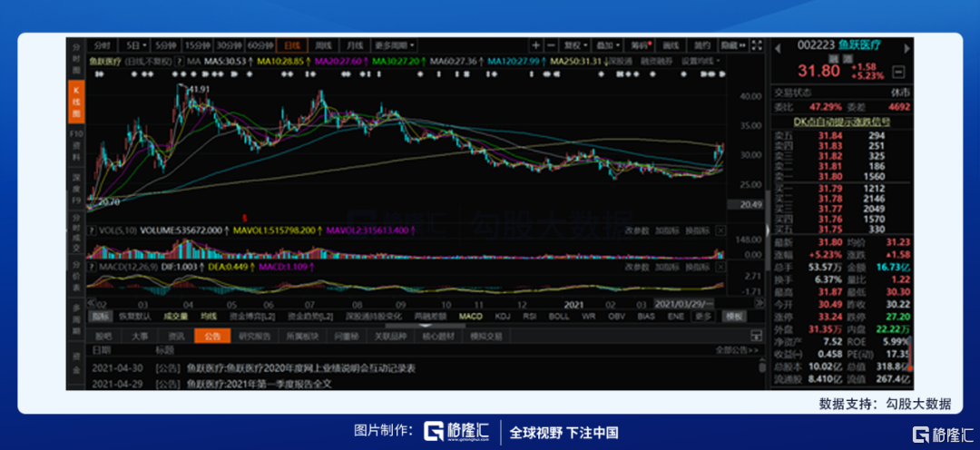Click 换指标 in the VOL panel
Screen dimensions: 980x450
[x=697, y=230]
